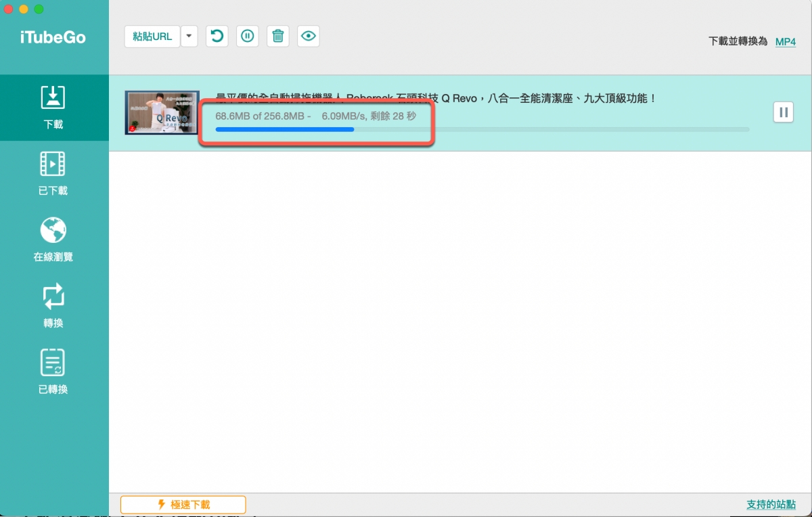Pause the Q Revo video download
The height and width of the screenshot is (517, 812).
click(784, 112)
